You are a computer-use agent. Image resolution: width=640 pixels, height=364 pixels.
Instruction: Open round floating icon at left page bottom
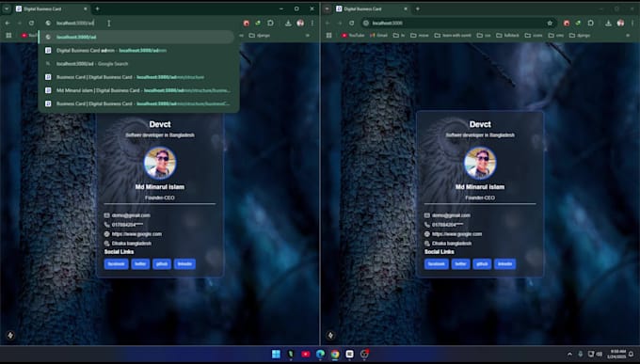tap(10, 336)
